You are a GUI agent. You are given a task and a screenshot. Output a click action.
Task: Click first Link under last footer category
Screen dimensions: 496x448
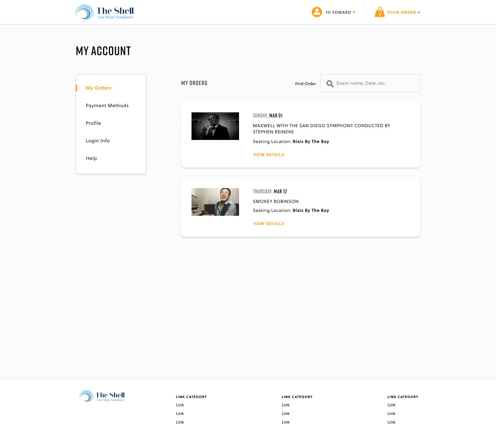pyautogui.click(x=391, y=405)
